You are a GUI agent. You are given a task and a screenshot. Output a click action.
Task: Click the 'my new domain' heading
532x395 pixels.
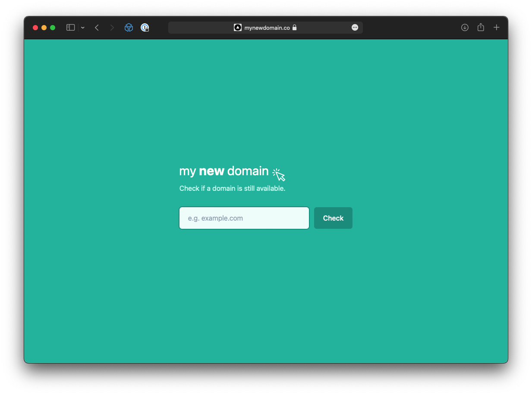pyautogui.click(x=224, y=171)
